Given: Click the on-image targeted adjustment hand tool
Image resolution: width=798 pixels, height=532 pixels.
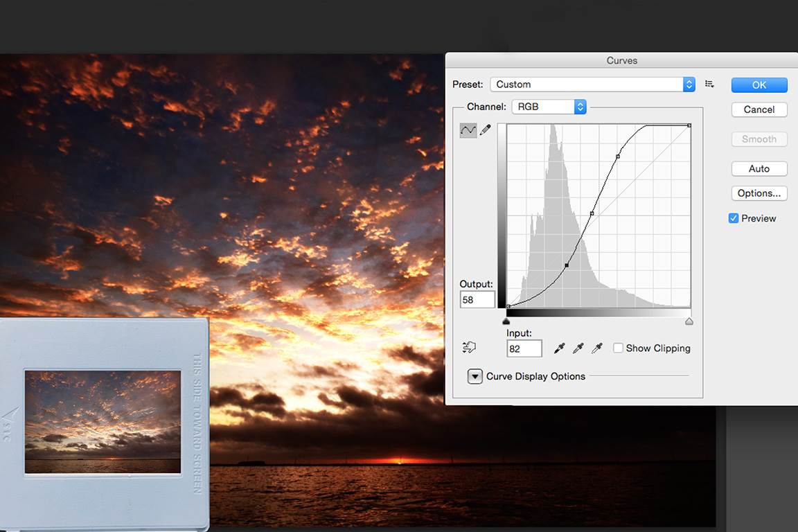Looking at the screenshot, I should coord(470,347).
